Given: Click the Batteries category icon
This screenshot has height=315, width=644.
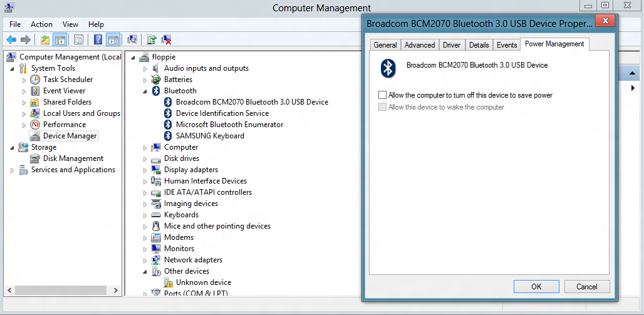Looking at the screenshot, I should pyautogui.click(x=156, y=80).
